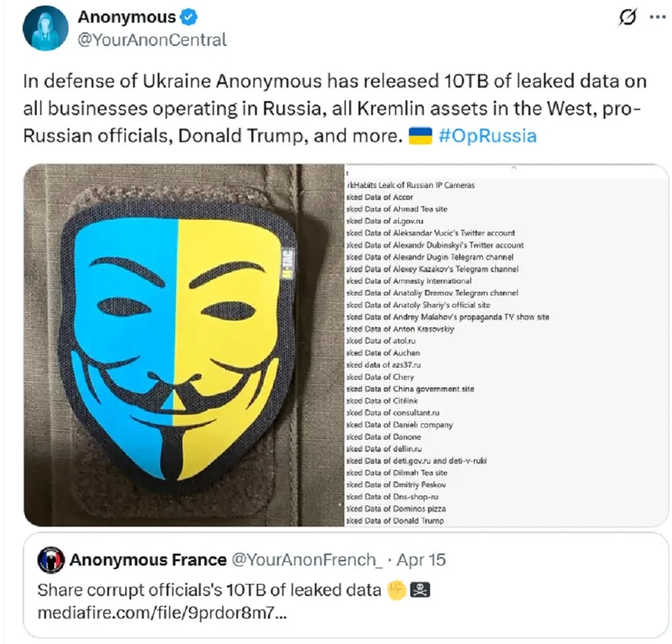
Task: Click the Anonymous display name
Action: 127,17
